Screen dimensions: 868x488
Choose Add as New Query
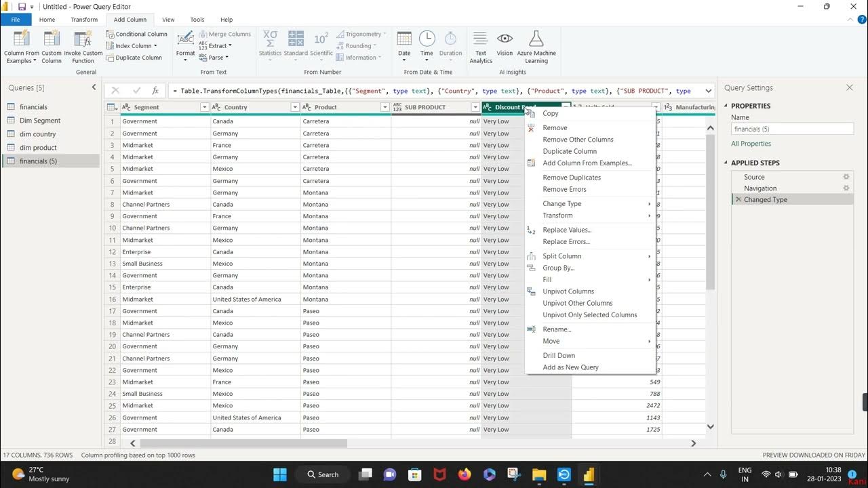tap(570, 367)
